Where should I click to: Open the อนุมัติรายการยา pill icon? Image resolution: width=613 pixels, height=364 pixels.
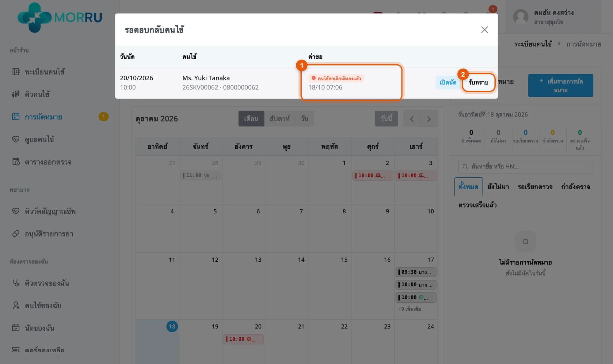pyautogui.click(x=16, y=234)
